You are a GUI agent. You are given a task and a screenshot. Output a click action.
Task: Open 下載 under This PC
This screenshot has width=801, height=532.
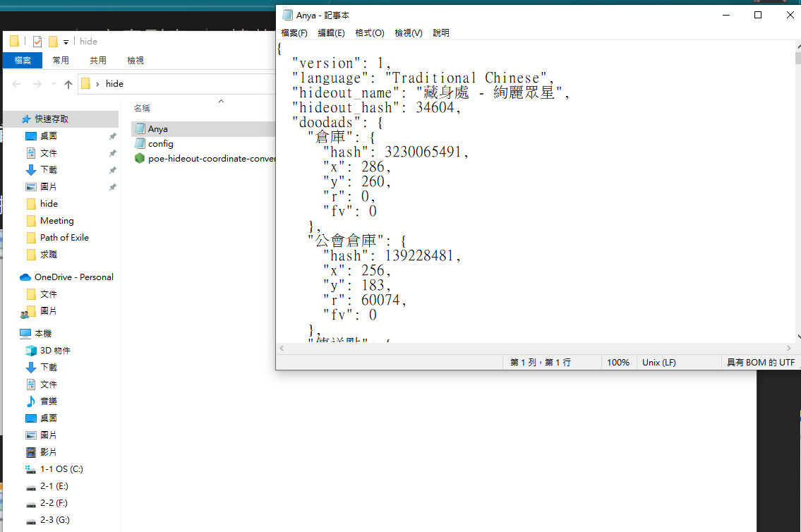[x=49, y=367]
